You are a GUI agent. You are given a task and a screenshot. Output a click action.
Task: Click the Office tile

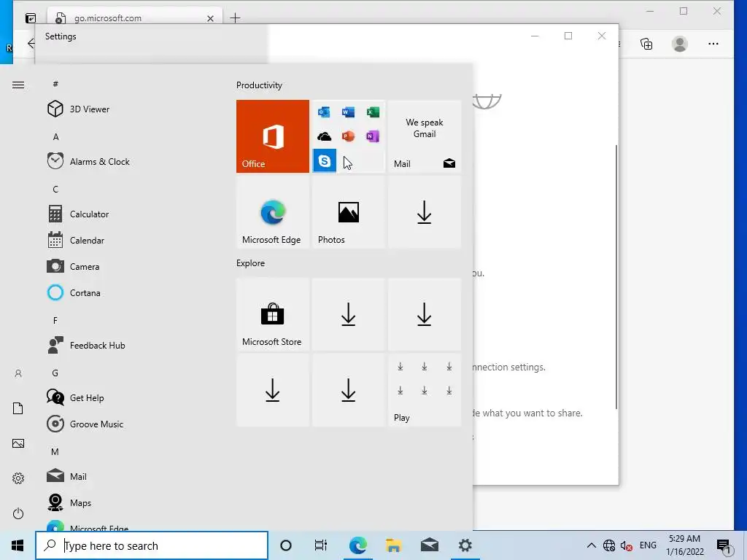[273, 136]
